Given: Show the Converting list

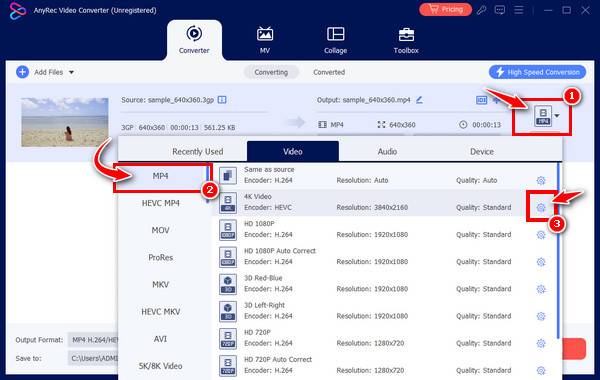Looking at the screenshot, I should coord(271,72).
